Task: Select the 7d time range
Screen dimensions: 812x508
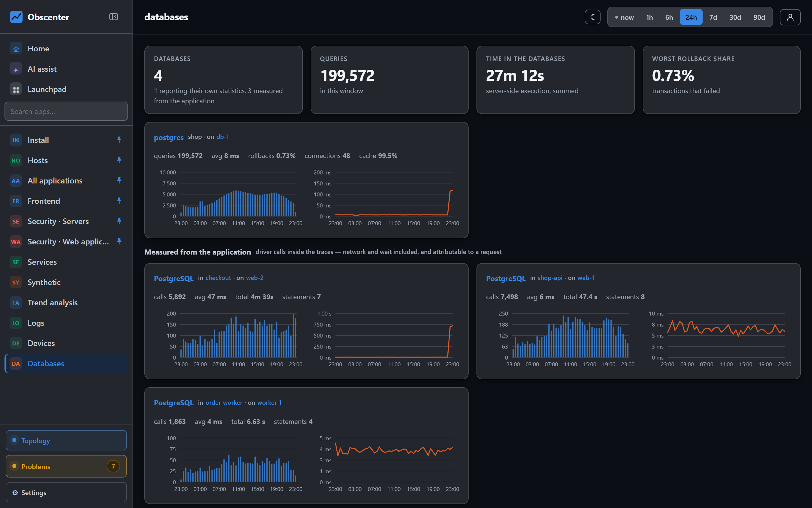Action: (713, 17)
